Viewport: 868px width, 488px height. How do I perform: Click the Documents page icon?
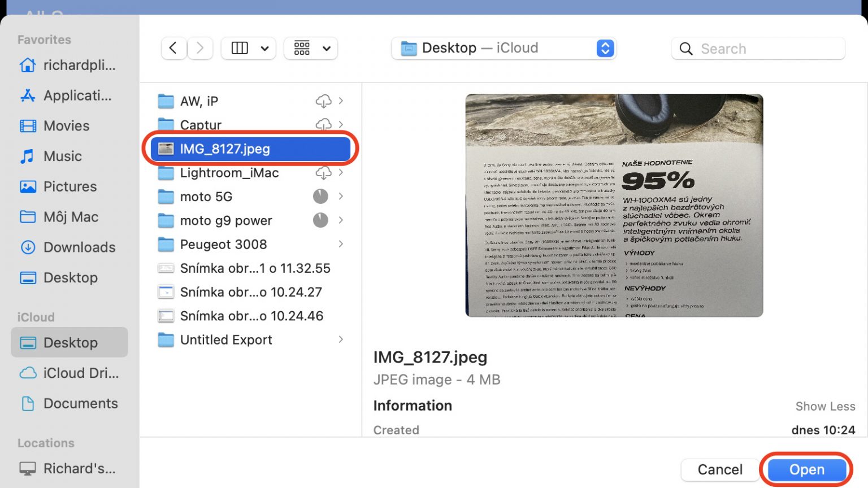pos(28,404)
